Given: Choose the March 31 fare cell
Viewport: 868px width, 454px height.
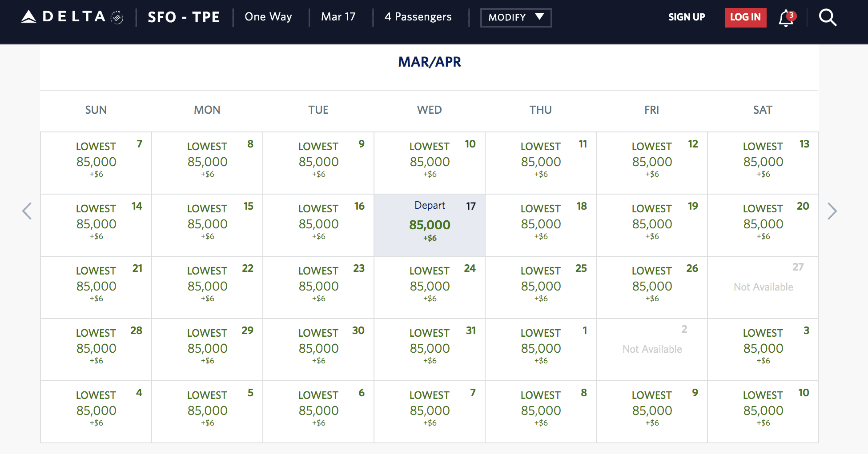Looking at the screenshot, I should point(430,349).
